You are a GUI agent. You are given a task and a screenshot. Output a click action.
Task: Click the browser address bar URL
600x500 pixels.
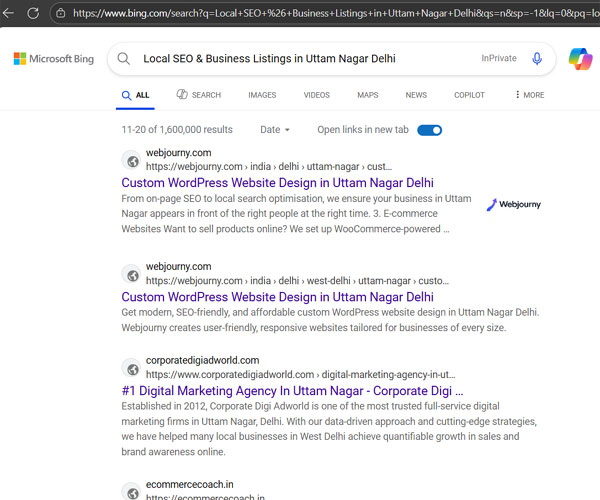(x=330, y=13)
